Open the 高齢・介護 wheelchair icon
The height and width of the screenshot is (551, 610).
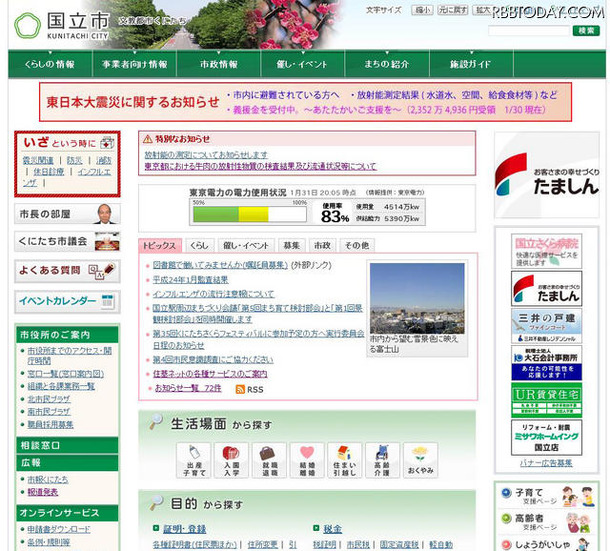pyautogui.click(x=382, y=460)
